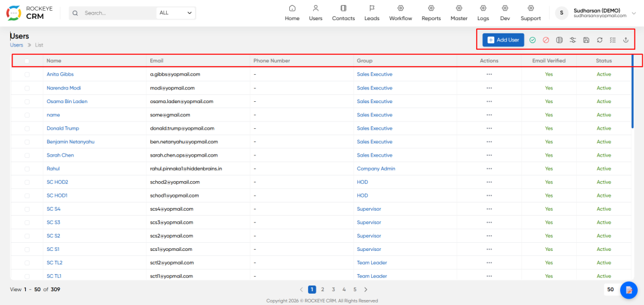Open actions menu for Narendra Modi

489,88
